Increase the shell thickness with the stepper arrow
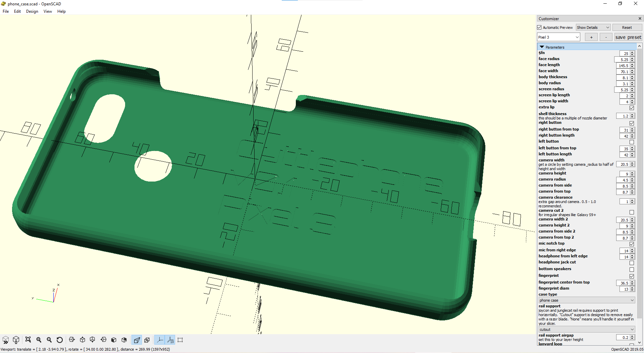 632,115
